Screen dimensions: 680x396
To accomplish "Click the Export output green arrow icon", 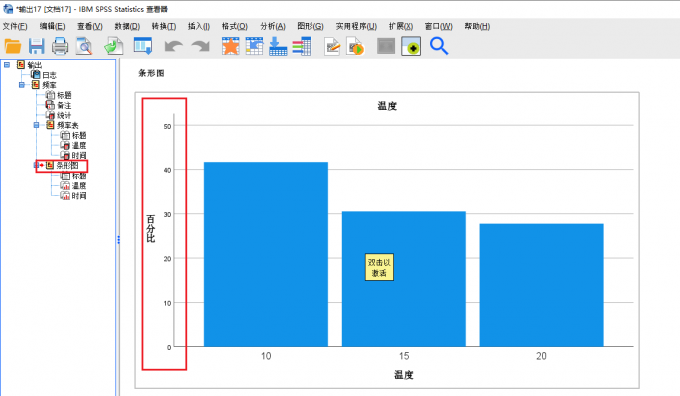I will coord(114,46).
